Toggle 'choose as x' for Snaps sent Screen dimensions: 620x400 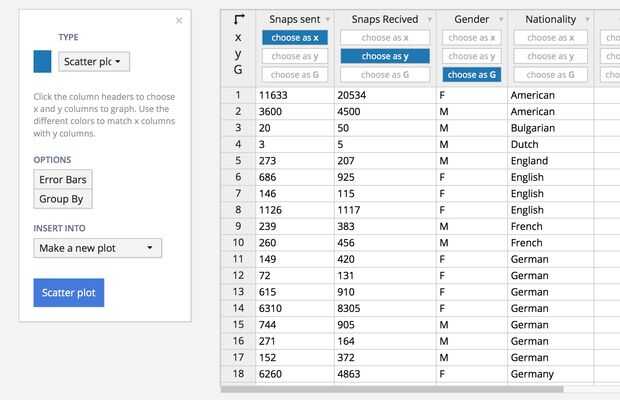(x=294, y=38)
